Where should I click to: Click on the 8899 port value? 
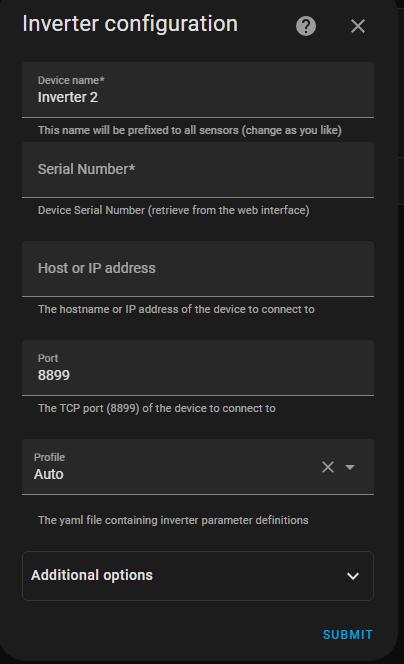(54, 375)
